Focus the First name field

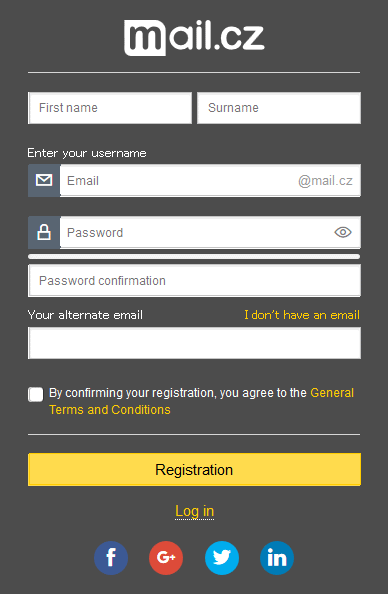[x=110, y=108]
